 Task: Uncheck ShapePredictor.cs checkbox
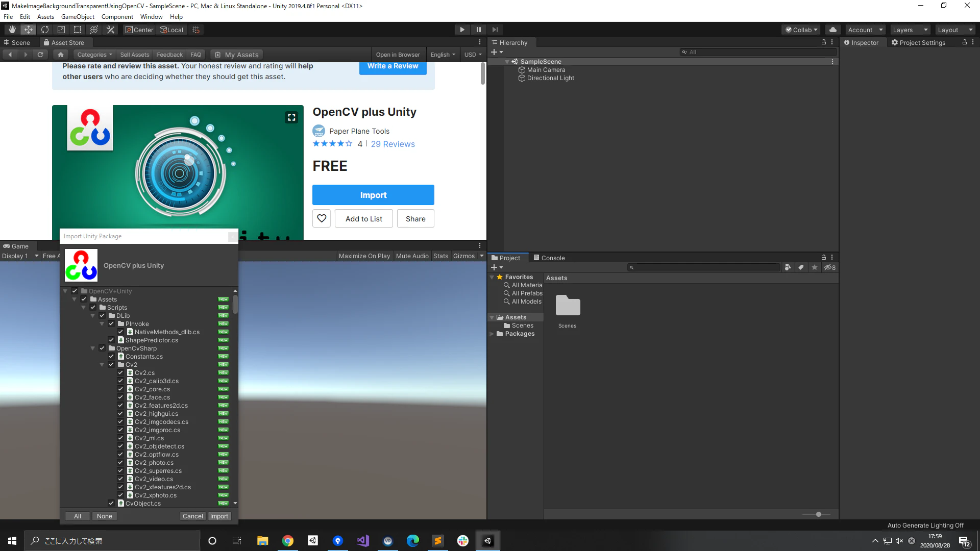pos(111,340)
